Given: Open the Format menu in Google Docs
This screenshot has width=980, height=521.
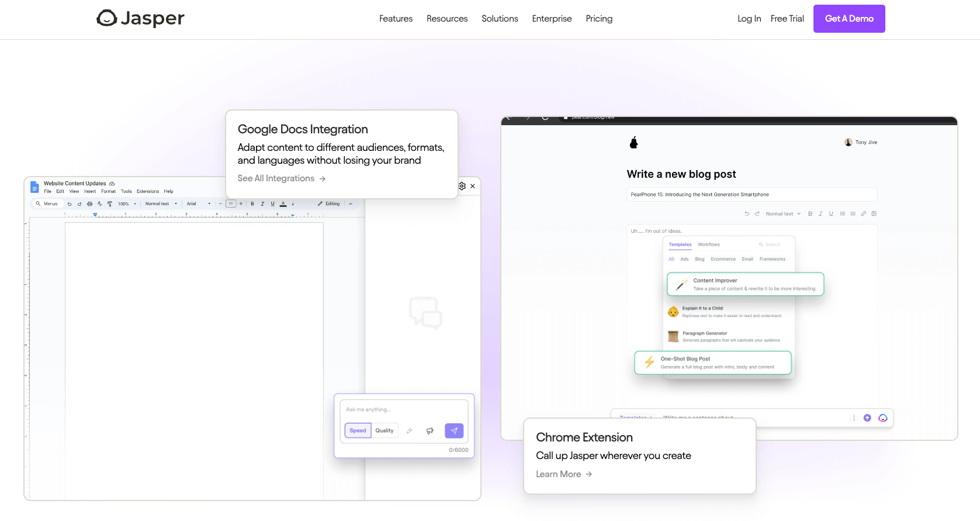Looking at the screenshot, I should (109, 191).
